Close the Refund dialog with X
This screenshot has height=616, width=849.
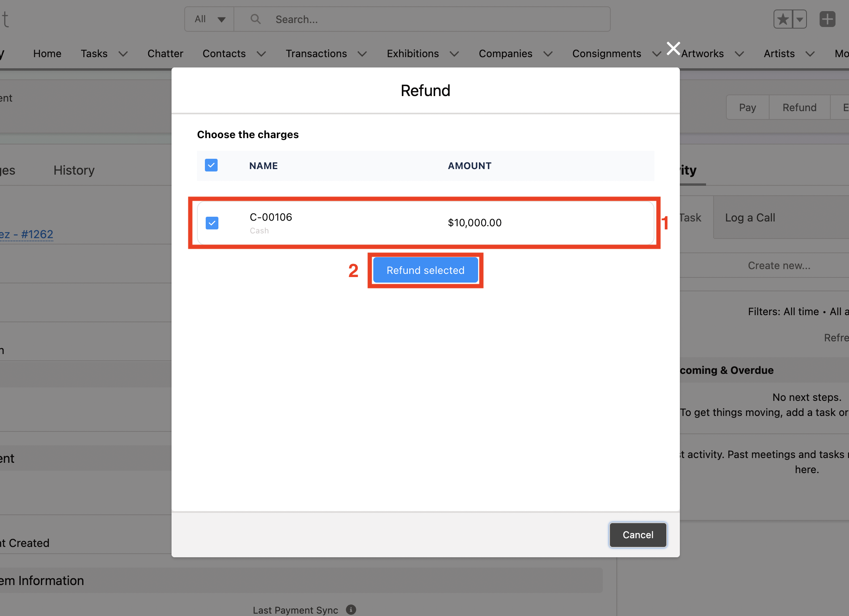(x=673, y=48)
